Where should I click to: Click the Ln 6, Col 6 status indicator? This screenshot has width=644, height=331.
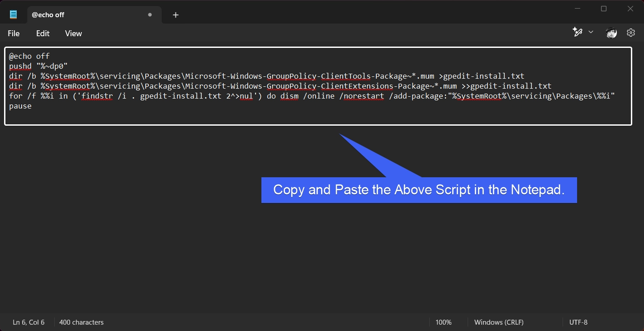(28, 322)
